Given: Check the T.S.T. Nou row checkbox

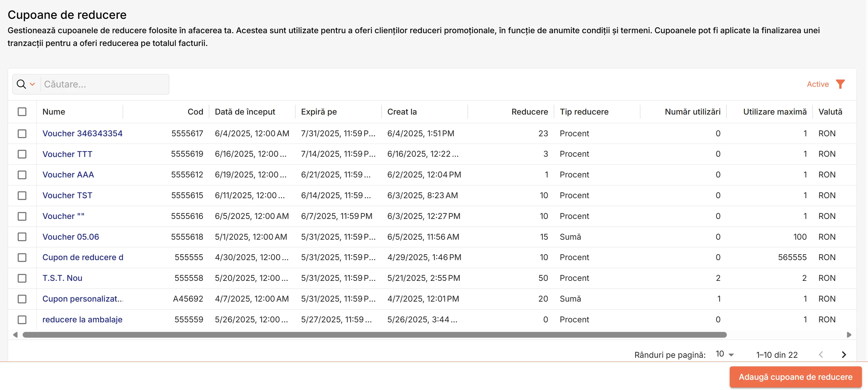Looking at the screenshot, I should (22, 278).
